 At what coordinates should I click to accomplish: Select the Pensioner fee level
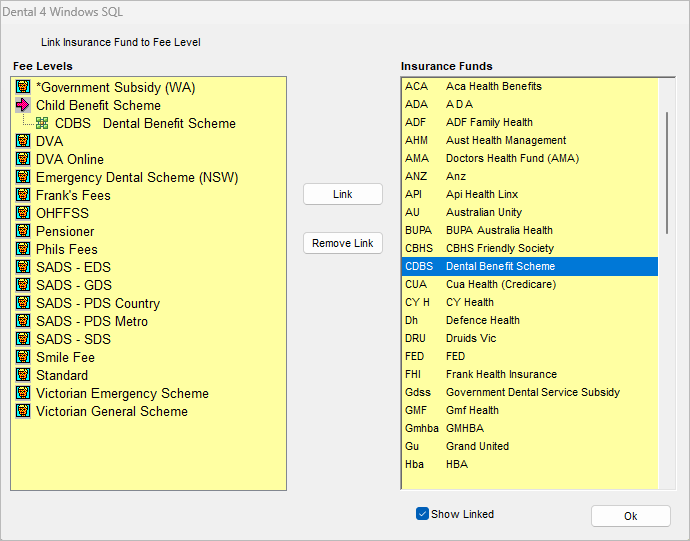(65, 231)
